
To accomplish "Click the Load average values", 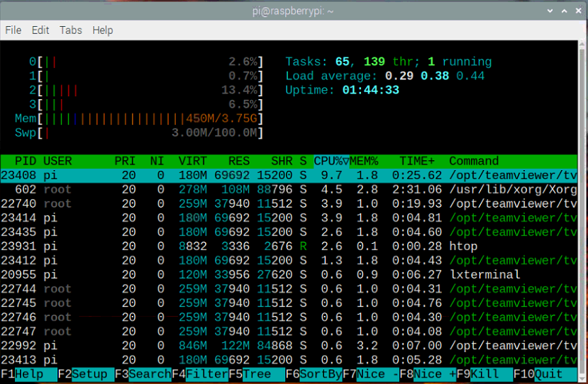I will (x=435, y=76).
